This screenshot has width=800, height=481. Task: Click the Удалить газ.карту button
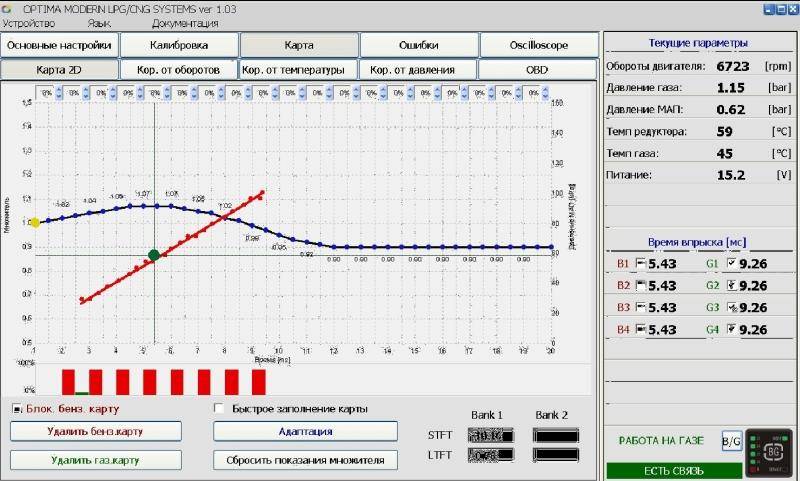coord(95,460)
